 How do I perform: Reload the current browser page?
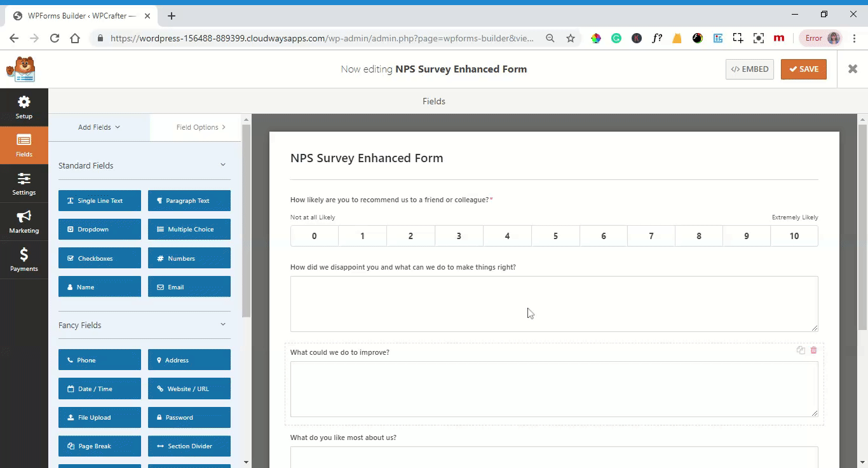pos(55,38)
